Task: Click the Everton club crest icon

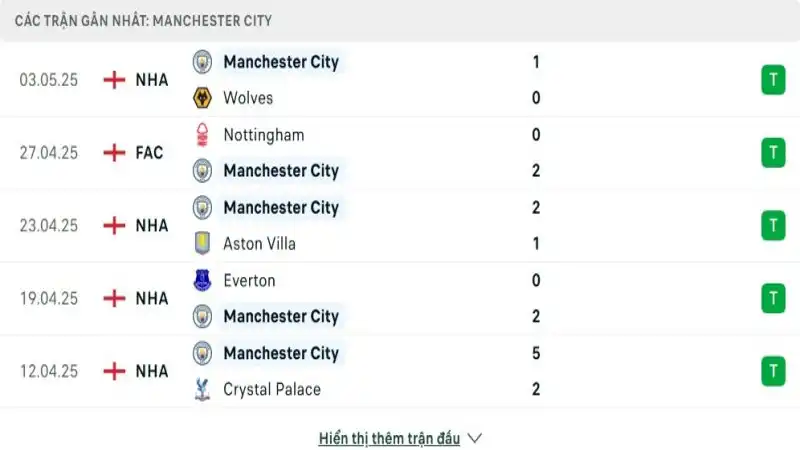Action: (x=203, y=280)
